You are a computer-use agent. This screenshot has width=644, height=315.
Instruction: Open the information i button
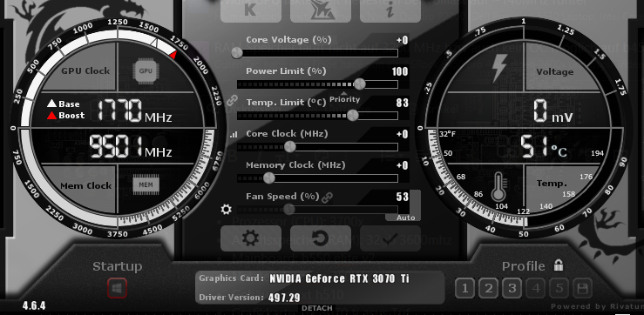click(390, 10)
